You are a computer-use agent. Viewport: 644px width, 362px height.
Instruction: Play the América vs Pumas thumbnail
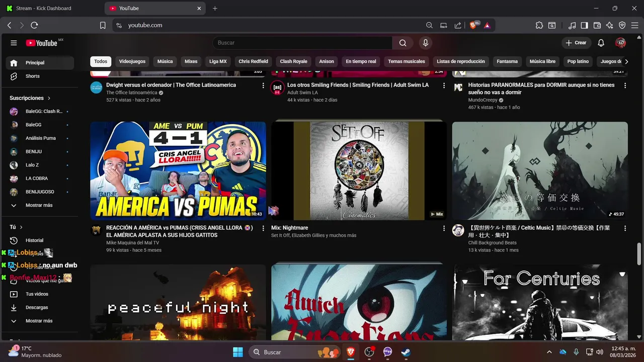click(178, 171)
